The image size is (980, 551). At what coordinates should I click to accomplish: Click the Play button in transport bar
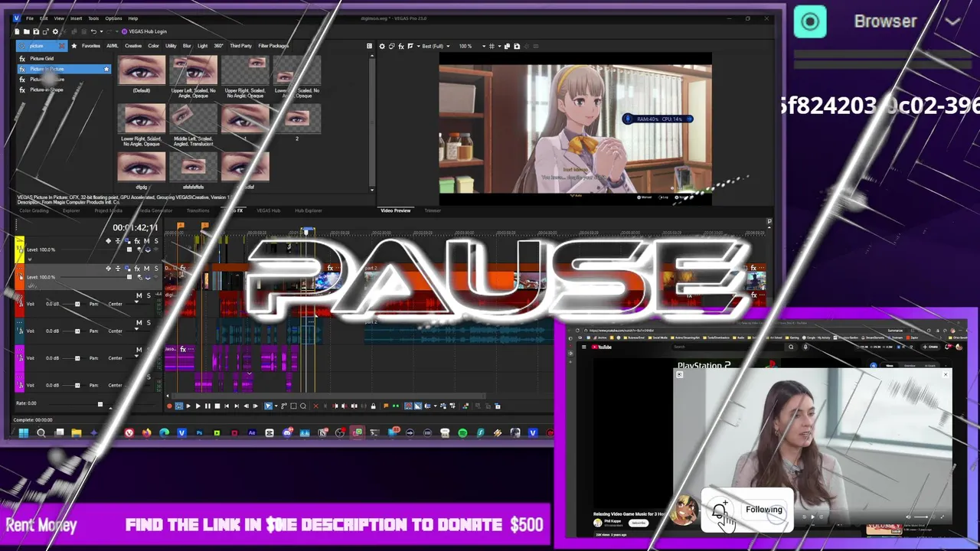198,406
